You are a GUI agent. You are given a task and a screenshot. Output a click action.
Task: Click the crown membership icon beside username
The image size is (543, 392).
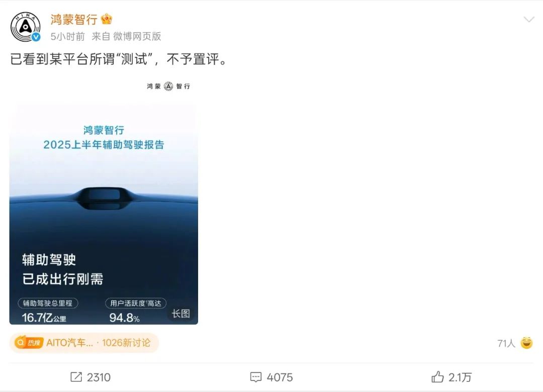pyautogui.click(x=106, y=19)
